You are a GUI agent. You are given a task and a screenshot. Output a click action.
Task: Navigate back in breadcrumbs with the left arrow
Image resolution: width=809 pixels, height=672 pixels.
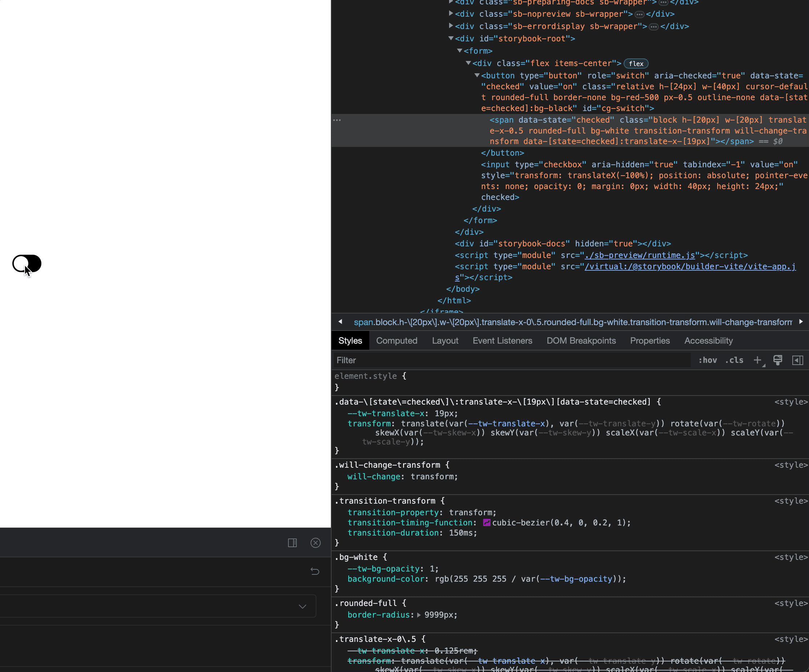coord(340,322)
